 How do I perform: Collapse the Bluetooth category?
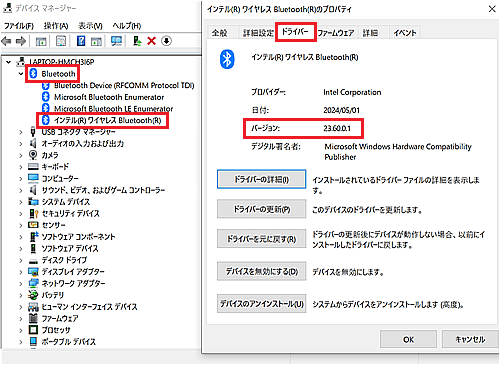coord(21,74)
